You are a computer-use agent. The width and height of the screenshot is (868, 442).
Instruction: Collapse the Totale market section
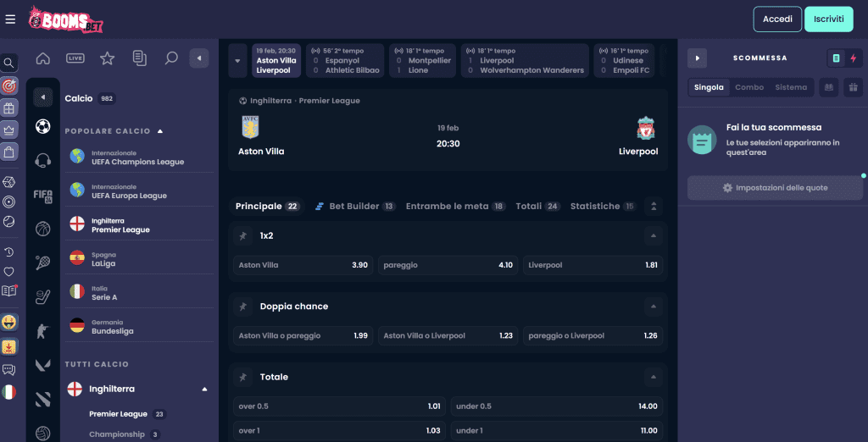654,378
